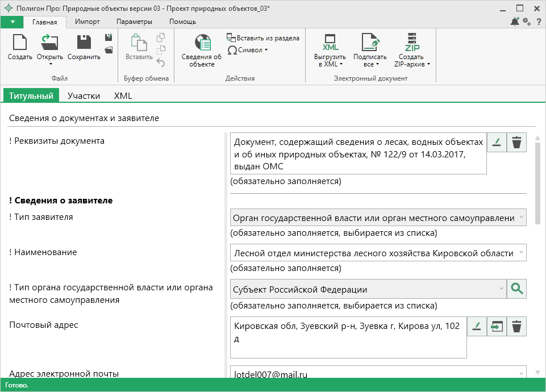Delete Реквизиты документа with trash icon
Screen dimensions: 546x392
click(x=516, y=143)
